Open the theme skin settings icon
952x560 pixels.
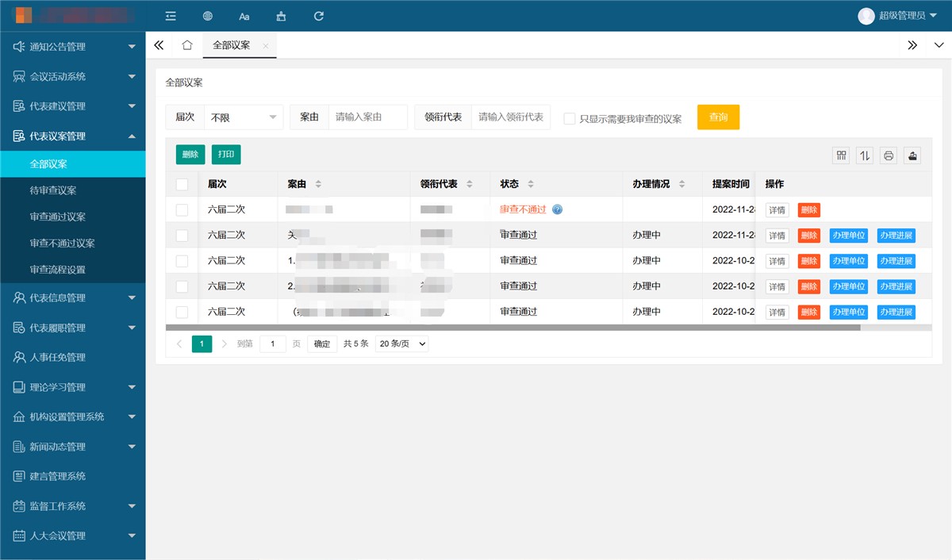[x=281, y=16]
